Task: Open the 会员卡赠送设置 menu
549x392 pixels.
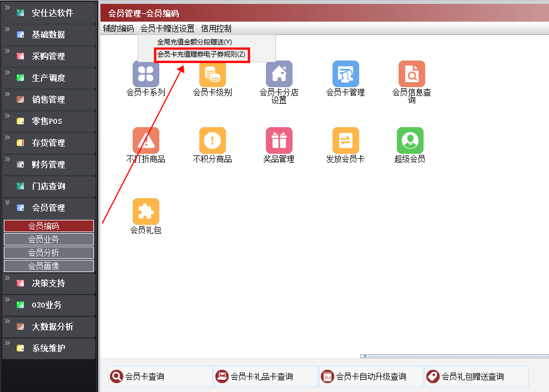Action: [x=167, y=28]
